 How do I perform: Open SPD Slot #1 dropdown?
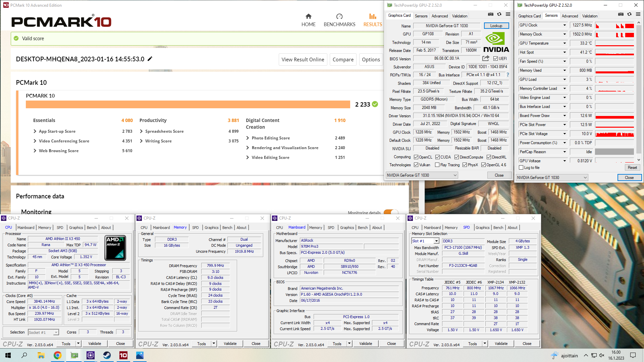click(x=425, y=241)
